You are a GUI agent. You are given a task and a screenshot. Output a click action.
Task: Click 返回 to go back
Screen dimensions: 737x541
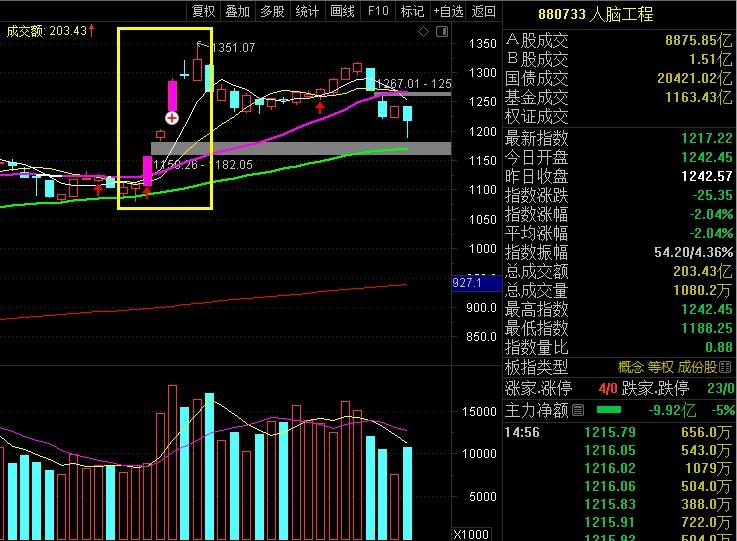[x=484, y=11]
